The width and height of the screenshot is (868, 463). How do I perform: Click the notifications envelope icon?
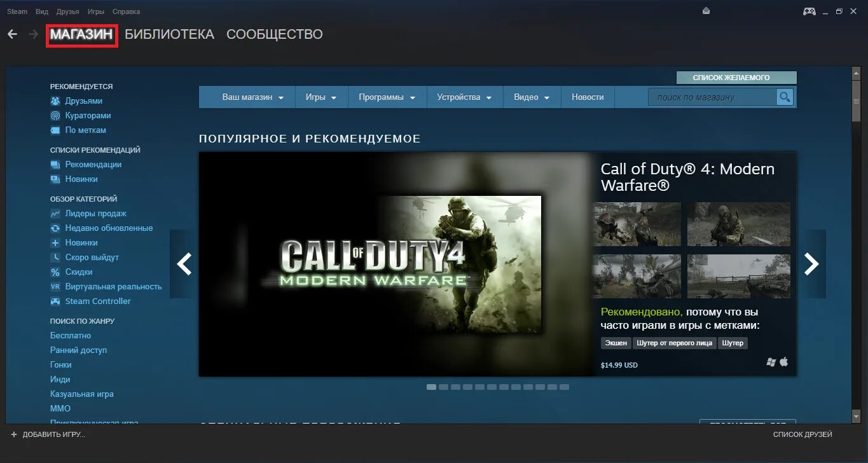pos(706,11)
